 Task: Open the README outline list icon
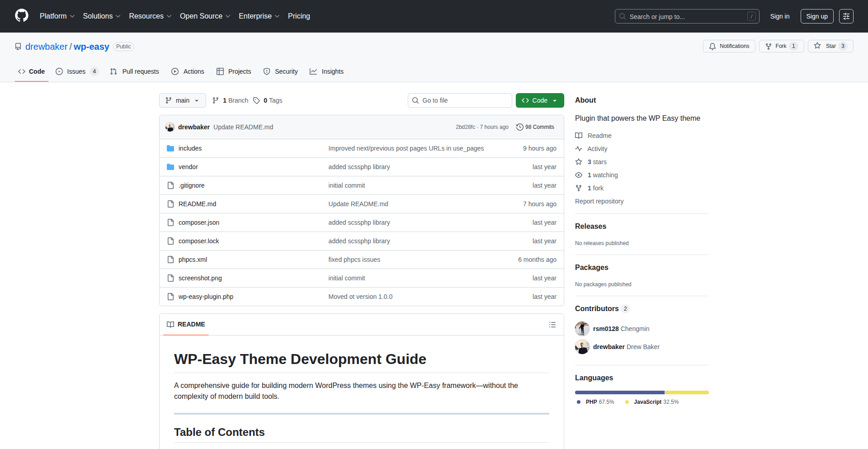(552, 325)
